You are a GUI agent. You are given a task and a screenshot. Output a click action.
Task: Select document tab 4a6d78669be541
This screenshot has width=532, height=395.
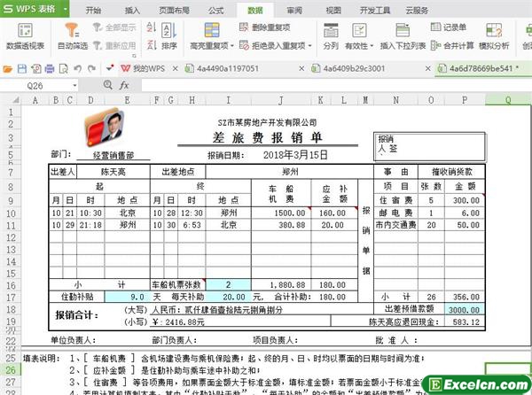(x=479, y=69)
